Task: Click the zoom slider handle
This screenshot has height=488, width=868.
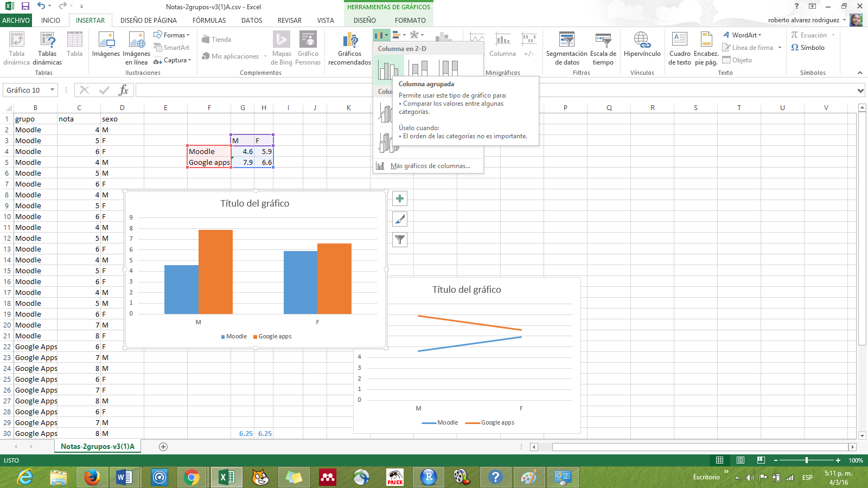Action: click(x=807, y=460)
